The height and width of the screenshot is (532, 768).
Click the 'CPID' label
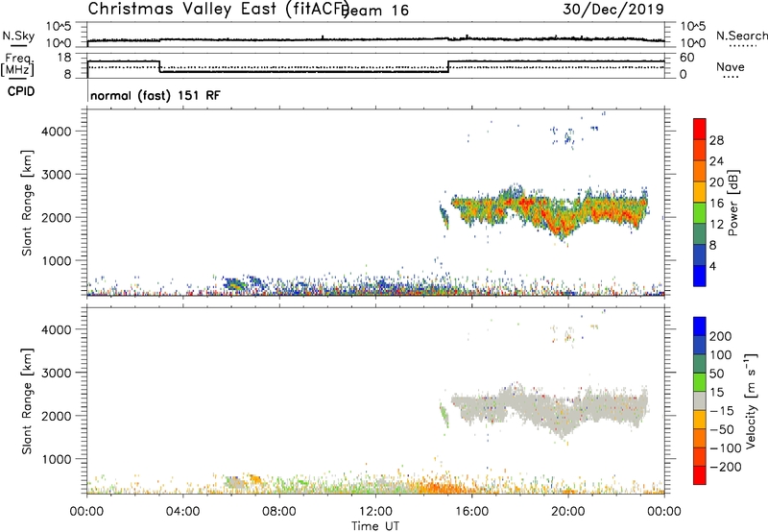(21, 91)
